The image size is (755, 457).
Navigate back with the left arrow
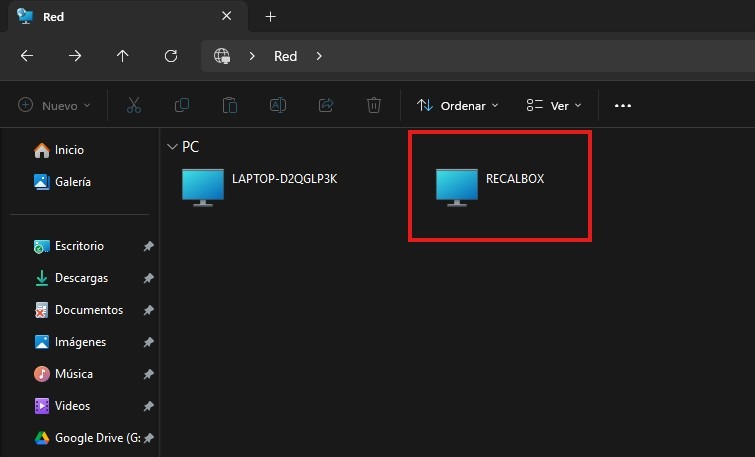28,56
